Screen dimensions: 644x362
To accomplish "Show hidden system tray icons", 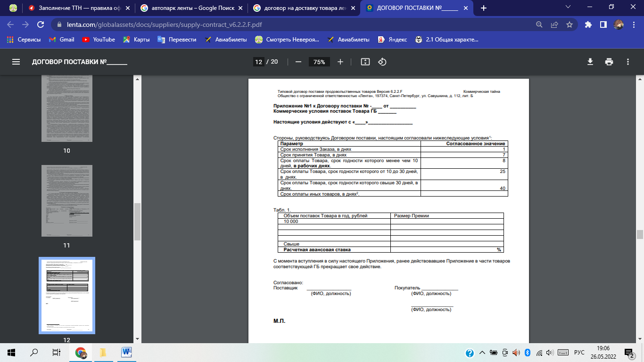I will [482, 353].
